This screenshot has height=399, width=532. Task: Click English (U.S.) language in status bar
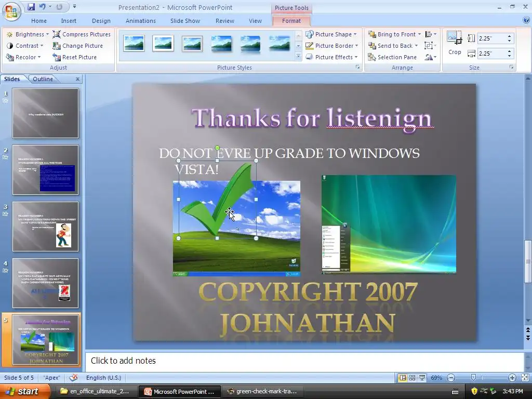click(103, 378)
